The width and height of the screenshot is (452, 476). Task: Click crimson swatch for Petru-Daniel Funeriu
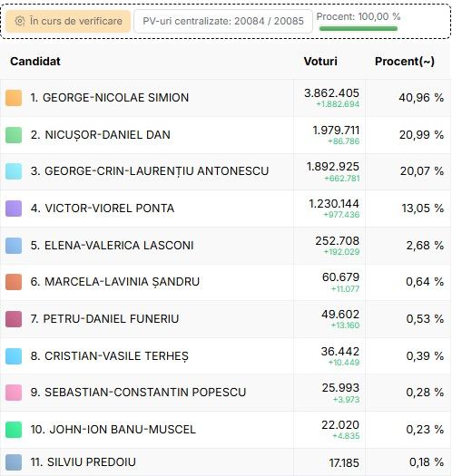(14, 319)
